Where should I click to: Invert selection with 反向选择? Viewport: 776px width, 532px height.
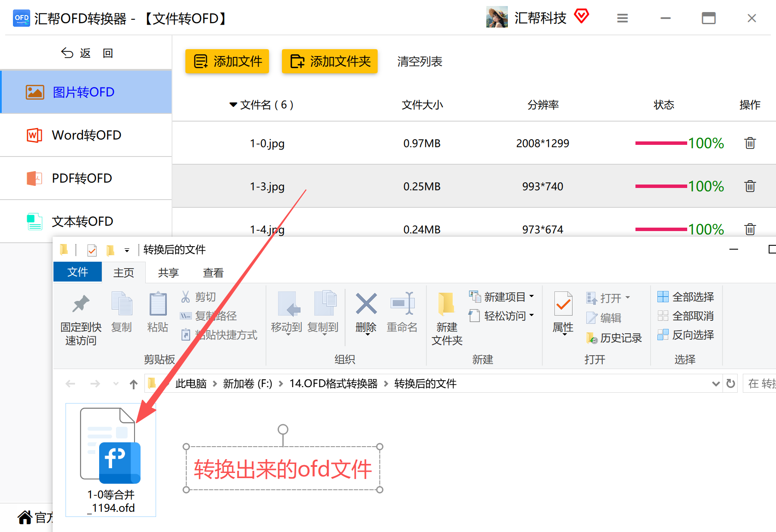[685, 335]
